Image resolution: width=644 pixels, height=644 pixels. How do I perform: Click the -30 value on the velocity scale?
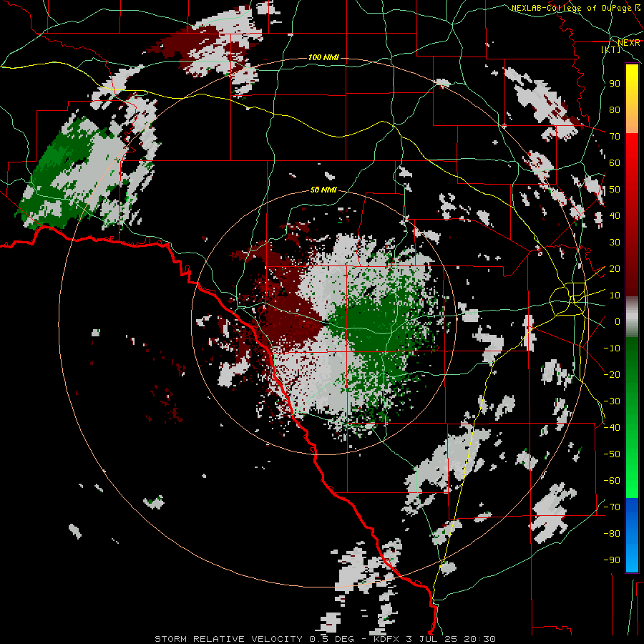point(612,401)
